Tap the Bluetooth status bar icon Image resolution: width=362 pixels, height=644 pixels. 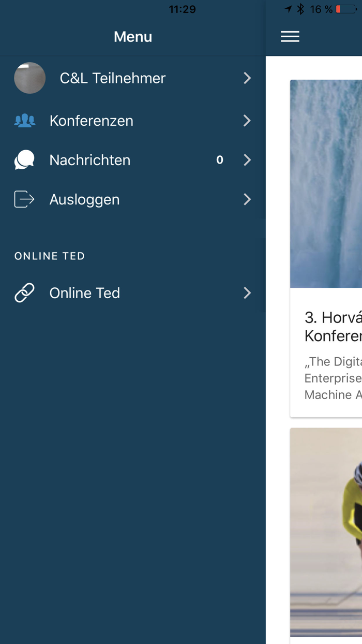[x=301, y=9]
